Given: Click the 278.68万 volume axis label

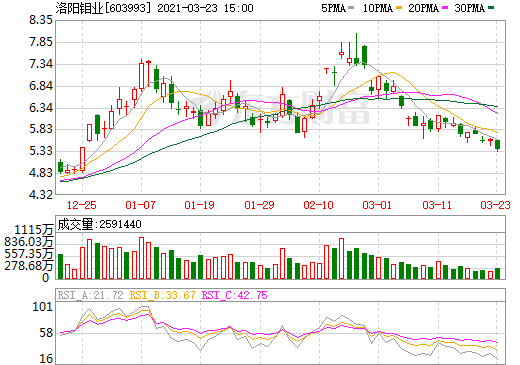Looking at the screenshot, I should [29, 266].
